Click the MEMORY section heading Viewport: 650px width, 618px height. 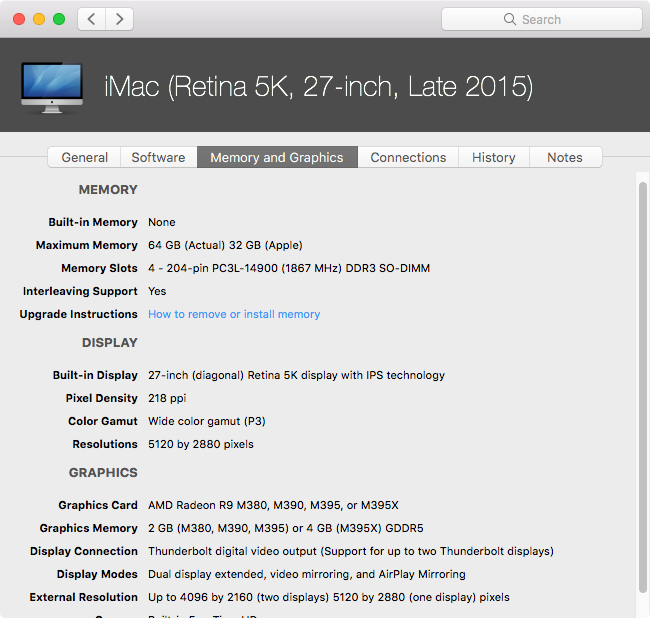(108, 190)
